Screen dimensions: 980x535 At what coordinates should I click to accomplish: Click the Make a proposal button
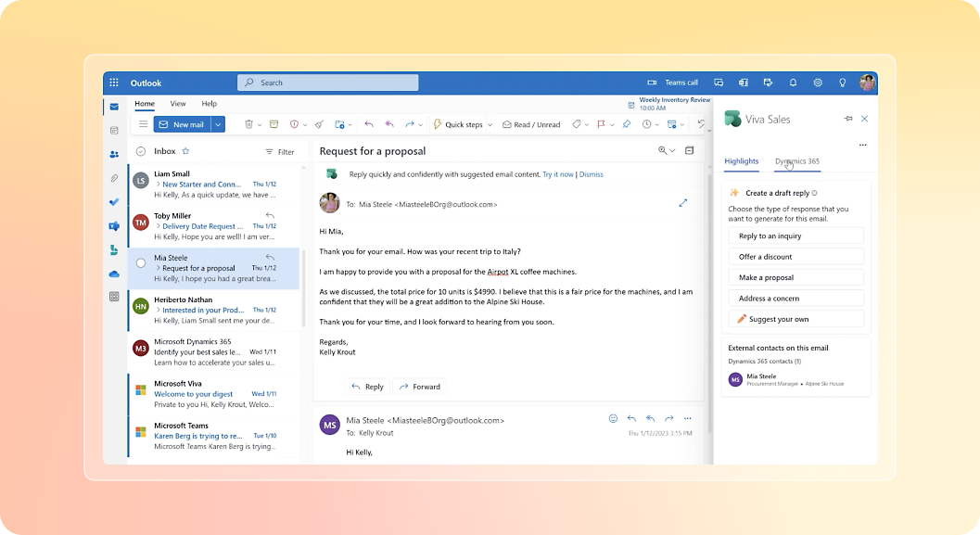tap(795, 277)
